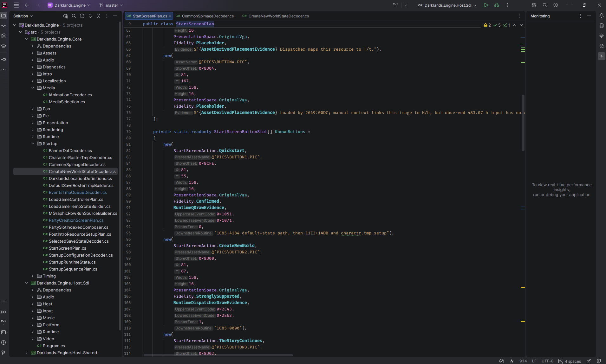Image resolution: width=606 pixels, height=364 pixels.
Task: Run the Darklands.Engine.Host.Sdl configuration
Action: point(486,5)
